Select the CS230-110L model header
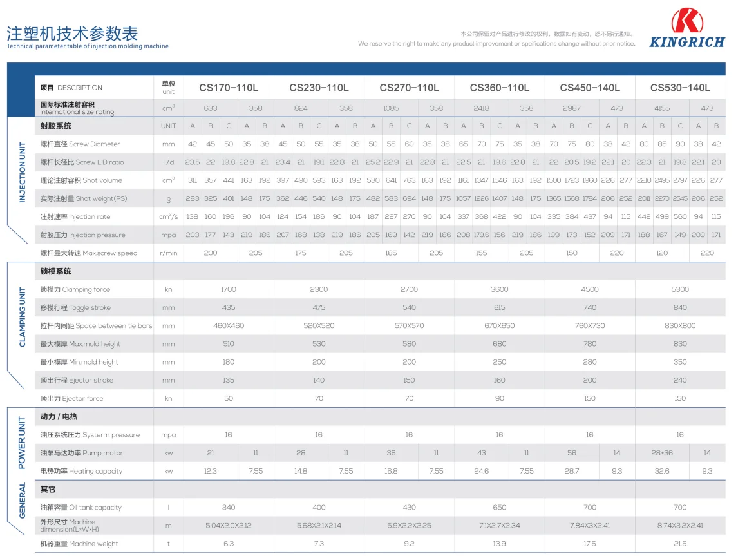Screen dimensions: 756x556 coord(319,88)
